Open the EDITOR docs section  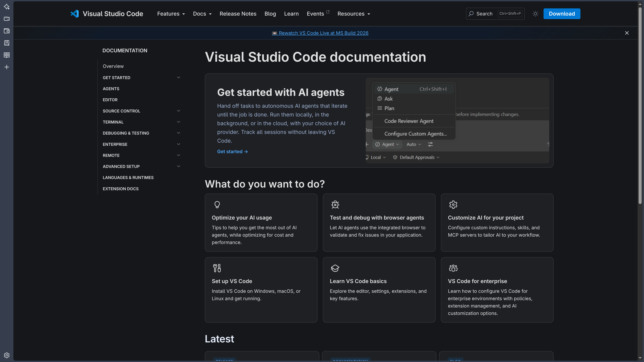tap(110, 100)
